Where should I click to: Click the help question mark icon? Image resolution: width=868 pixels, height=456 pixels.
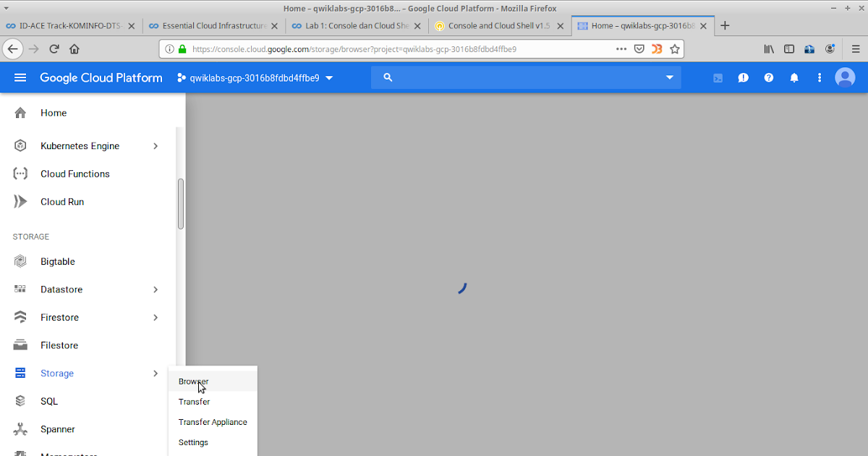coord(768,77)
